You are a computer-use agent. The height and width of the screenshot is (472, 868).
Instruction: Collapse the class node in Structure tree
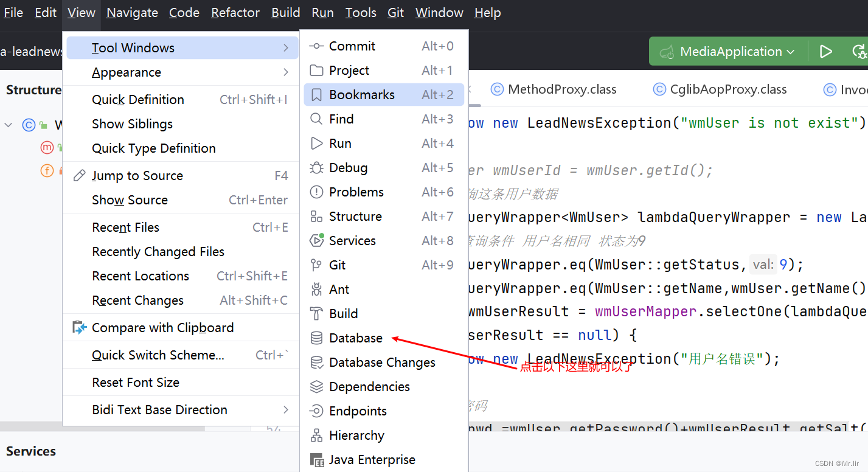point(9,125)
